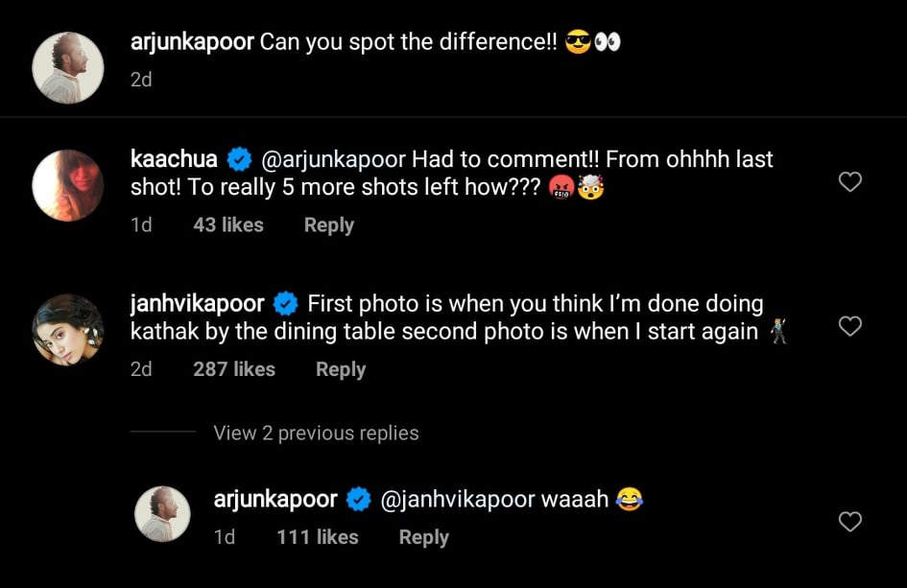Open the janhvikapoor username link
Screen dimensions: 907x588
[197, 304]
